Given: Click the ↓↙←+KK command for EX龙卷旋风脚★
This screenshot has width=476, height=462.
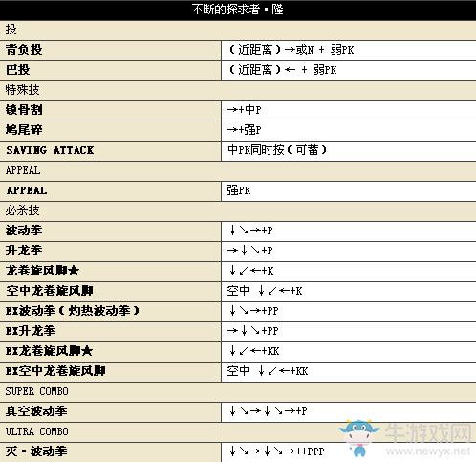Looking at the screenshot, I should (x=254, y=351).
